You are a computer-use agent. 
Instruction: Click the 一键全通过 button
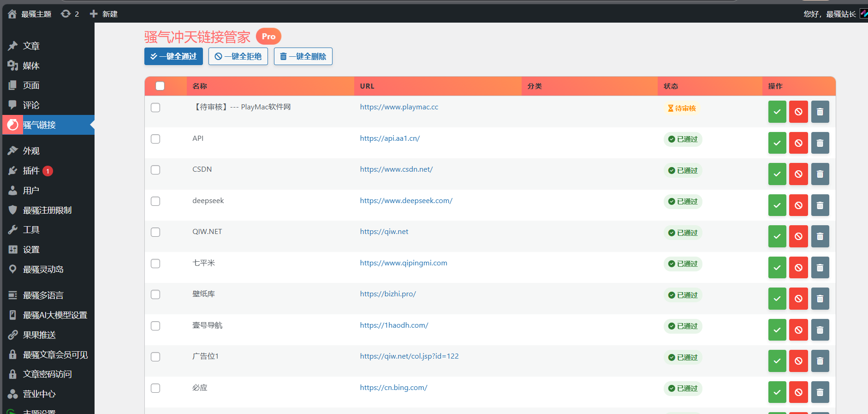pyautogui.click(x=173, y=56)
